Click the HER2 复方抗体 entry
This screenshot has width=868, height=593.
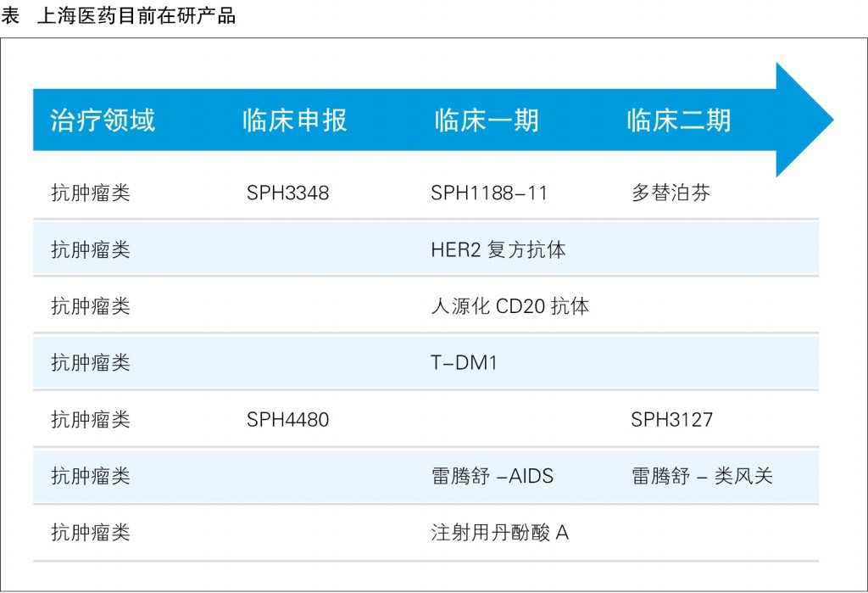click(498, 249)
